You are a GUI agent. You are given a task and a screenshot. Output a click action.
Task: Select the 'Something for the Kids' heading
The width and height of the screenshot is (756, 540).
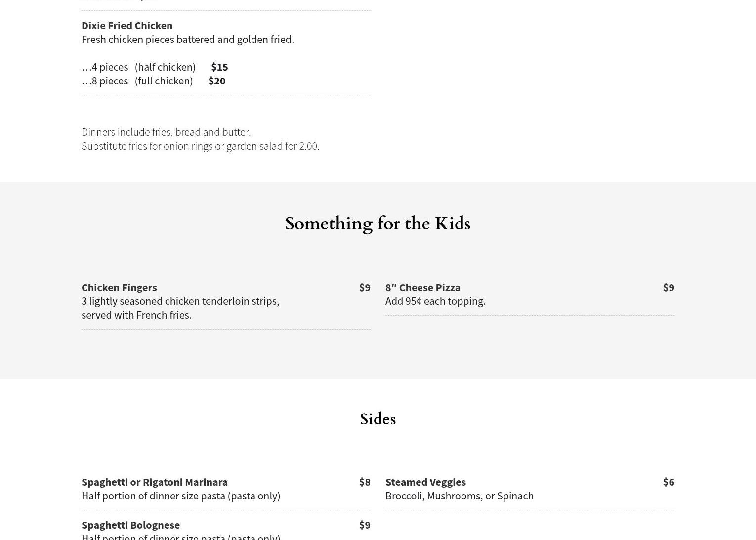tap(378, 224)
